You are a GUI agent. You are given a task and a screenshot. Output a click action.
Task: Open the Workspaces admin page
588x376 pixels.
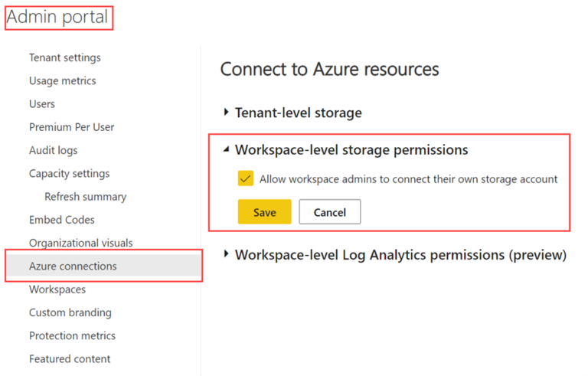click(x=57, y=289)
